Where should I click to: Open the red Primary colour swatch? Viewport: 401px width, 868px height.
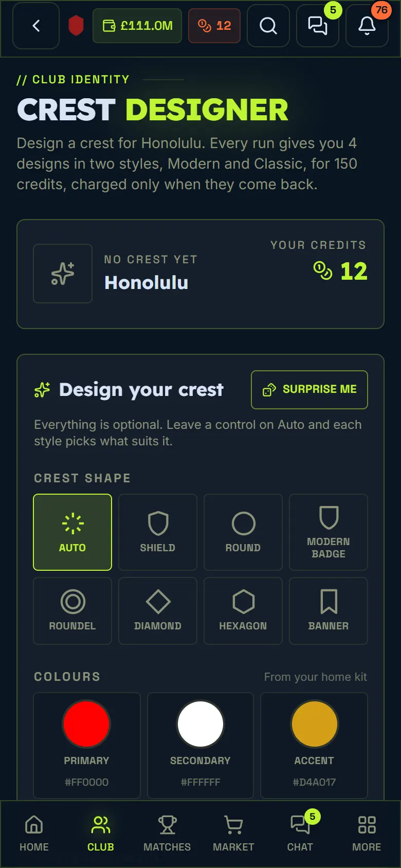tap(86, 724)
